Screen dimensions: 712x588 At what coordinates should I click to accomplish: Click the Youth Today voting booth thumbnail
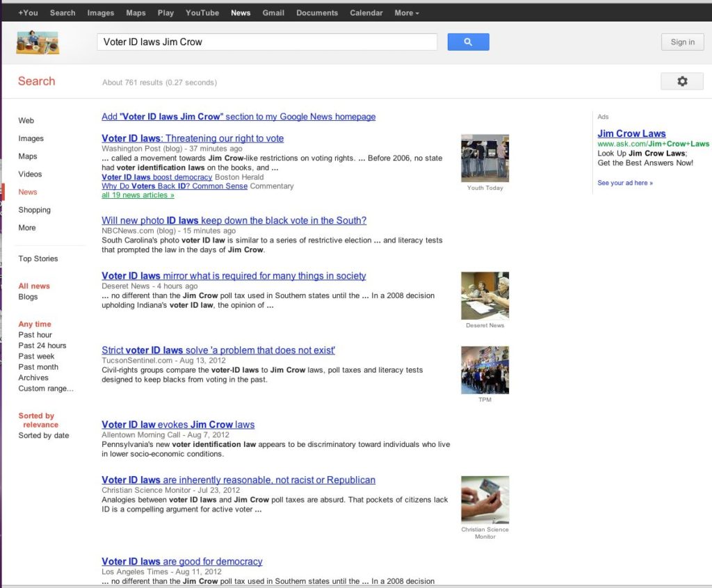(485, 158)
